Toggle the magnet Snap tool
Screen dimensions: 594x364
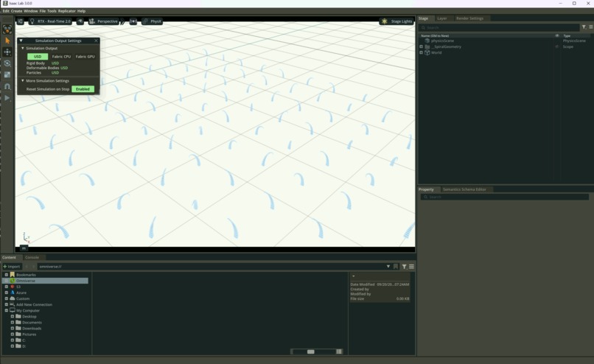click(7, 86)
